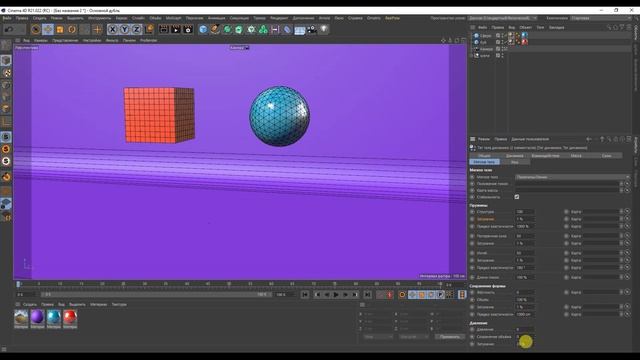
Task: Toggle visibility dots of the Сфера object
Action: point(503,36)
